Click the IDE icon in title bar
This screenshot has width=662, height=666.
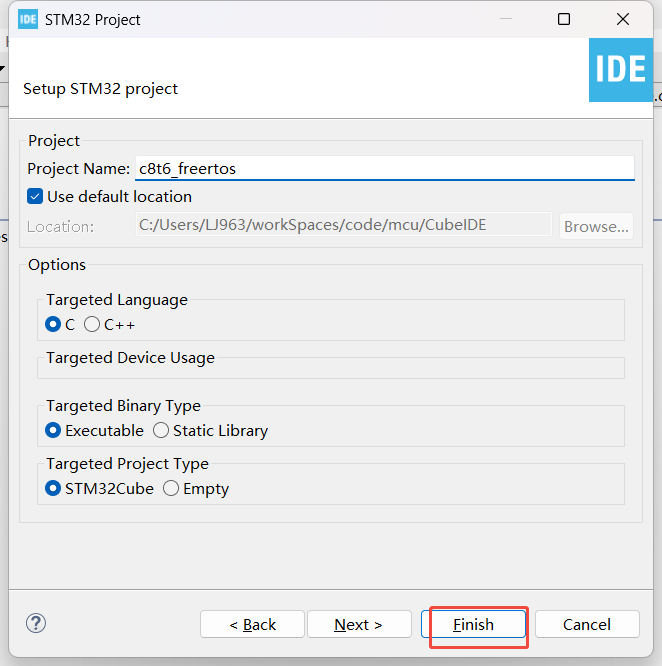[x=28, y=19]
